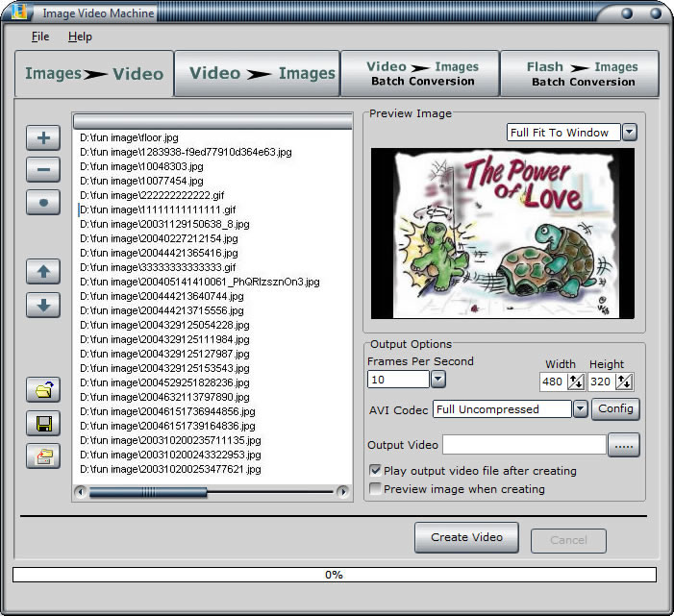Open the File menu
The height and width of the screenshot is (616, 674).
click(39, 37)
